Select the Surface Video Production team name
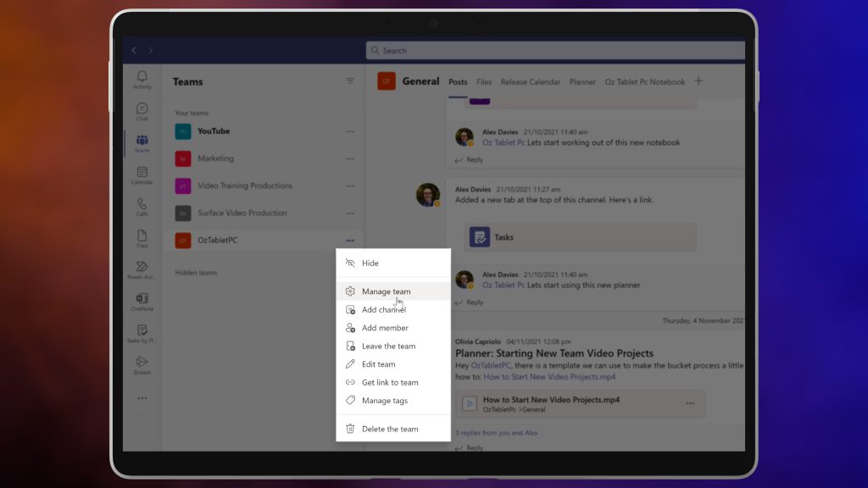 point(242,213)
